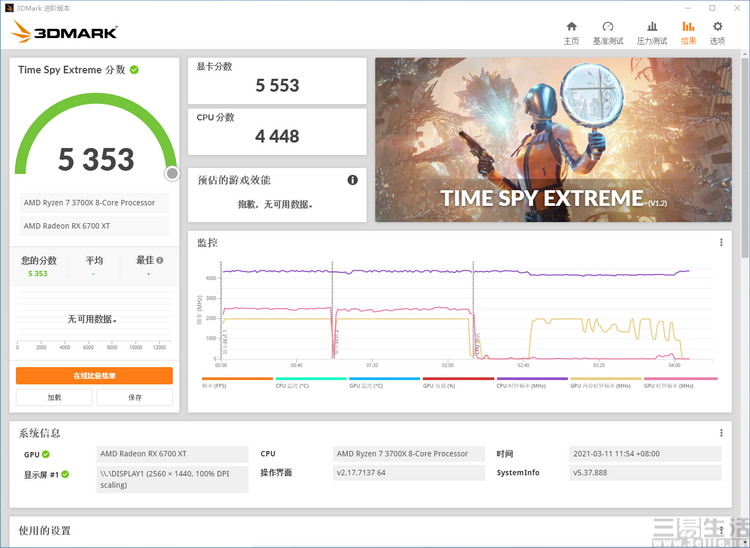Screen dimensions: 750x548
Task: Click the 3DMARK logo
Action: tap(64, 32)
